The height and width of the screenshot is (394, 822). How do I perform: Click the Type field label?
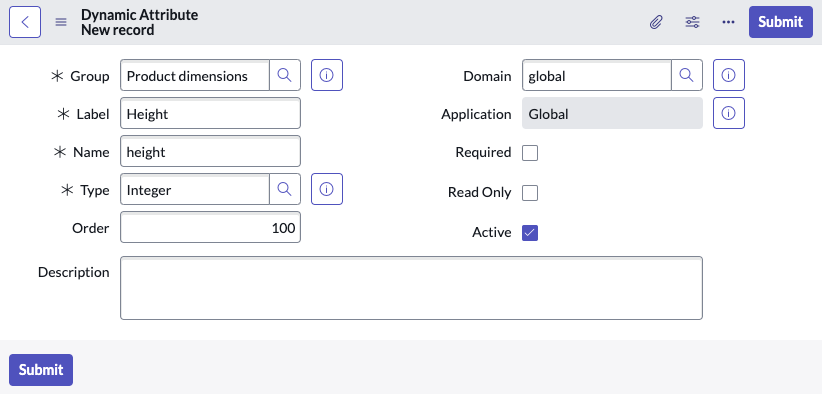point(95,190)
